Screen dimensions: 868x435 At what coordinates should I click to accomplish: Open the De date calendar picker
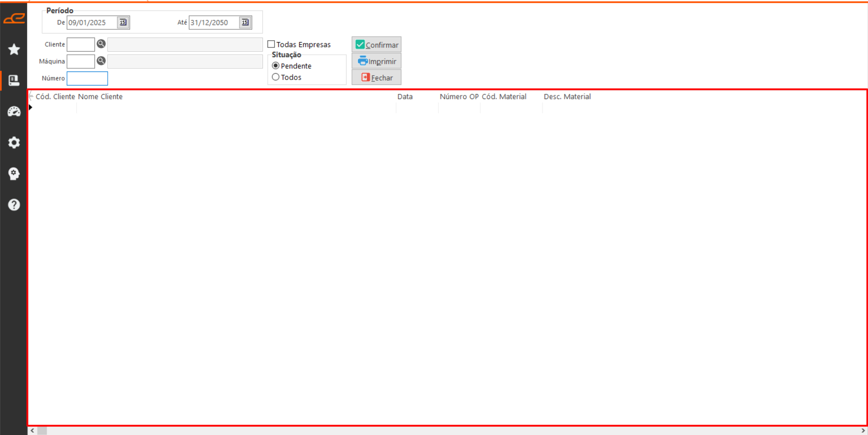(123, 23)
